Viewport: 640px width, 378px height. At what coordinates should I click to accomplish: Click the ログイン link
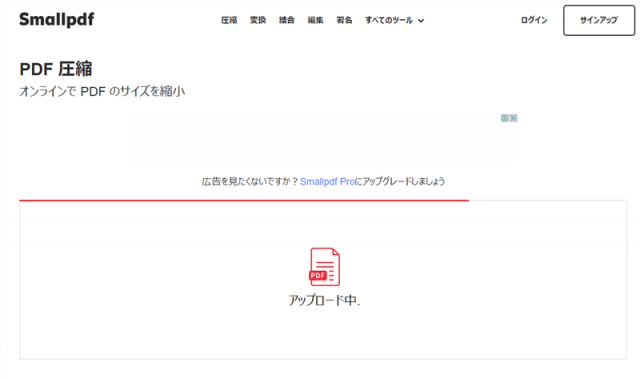click(x=534, y=20)
